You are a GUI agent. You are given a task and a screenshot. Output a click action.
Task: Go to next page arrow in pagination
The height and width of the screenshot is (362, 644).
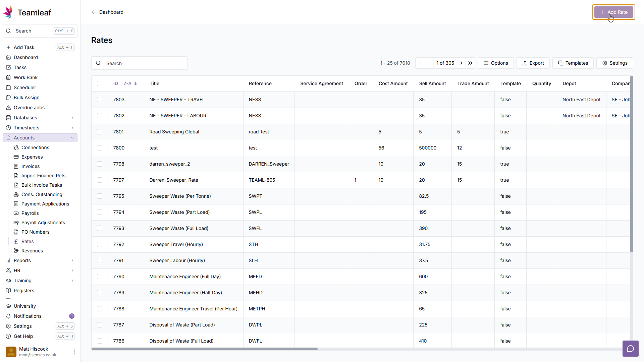[461, 63]
